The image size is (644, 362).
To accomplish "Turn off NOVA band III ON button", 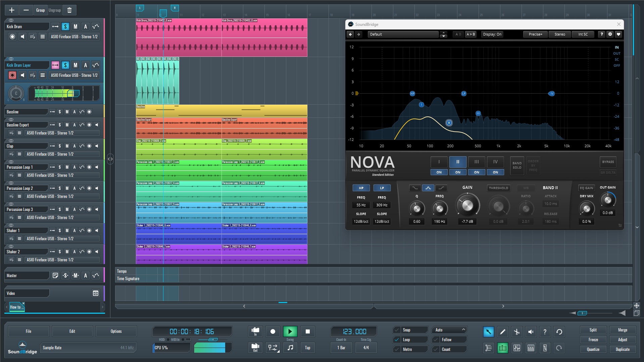I will pos(477,172).
